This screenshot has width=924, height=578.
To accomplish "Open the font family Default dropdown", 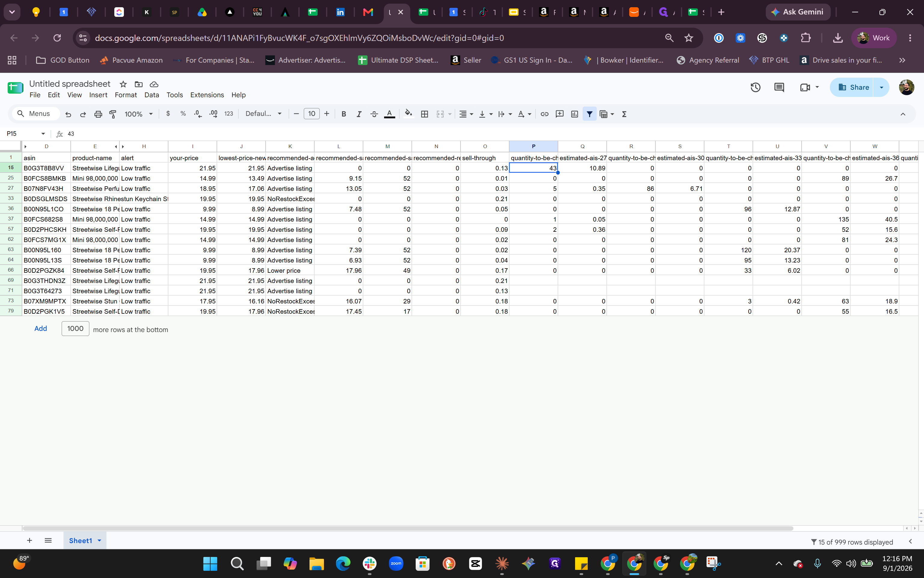I will pos(263,113).
